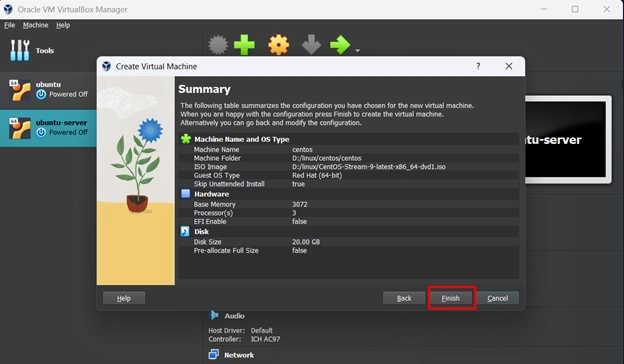Click the EFI Enable 'false' value
624x364 pixels.
[299, 222]
